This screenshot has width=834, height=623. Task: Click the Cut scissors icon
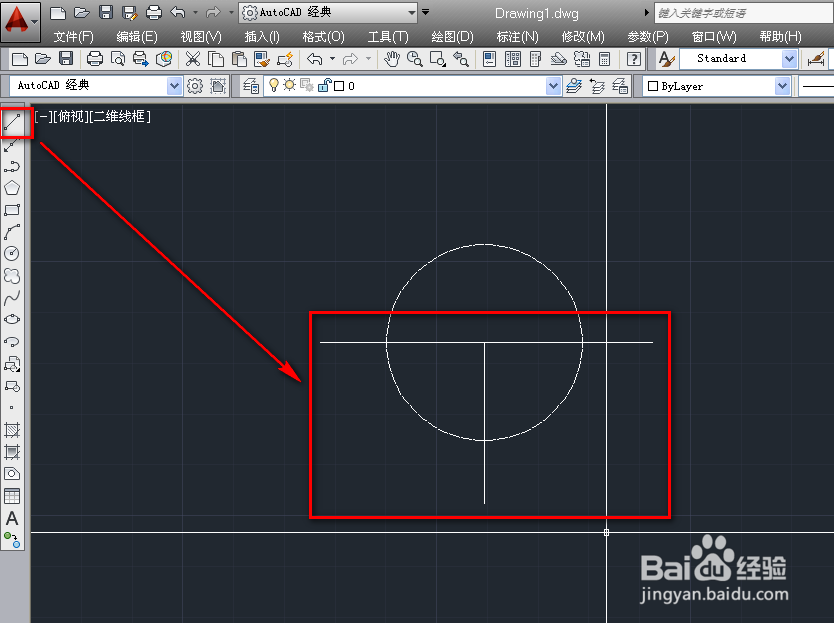point(193,59)
